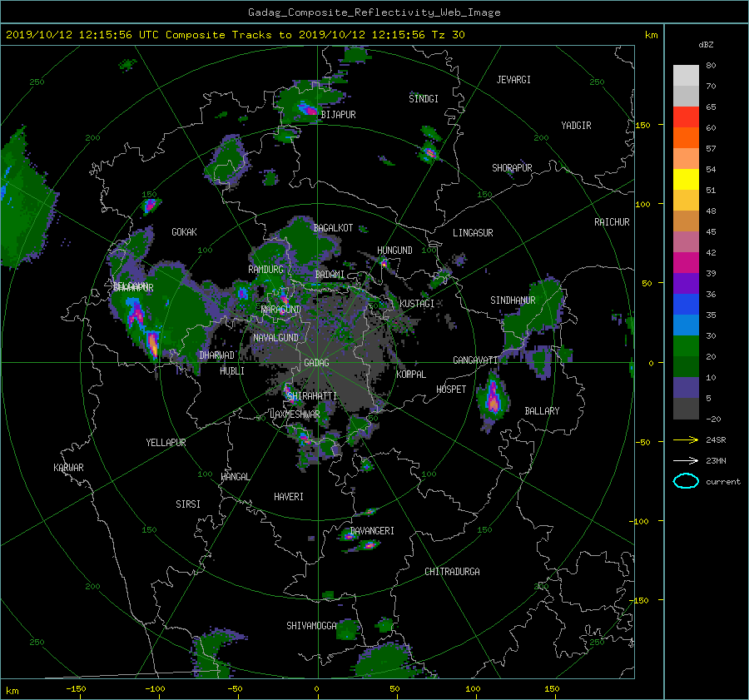Click the GANGAVATI city label

click(475, 360)
